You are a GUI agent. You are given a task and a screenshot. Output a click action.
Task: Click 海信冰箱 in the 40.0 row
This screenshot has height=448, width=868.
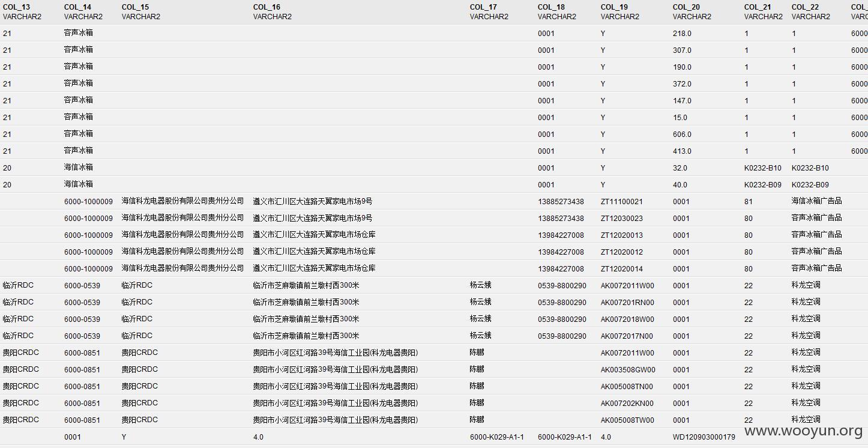pos(79,184)
